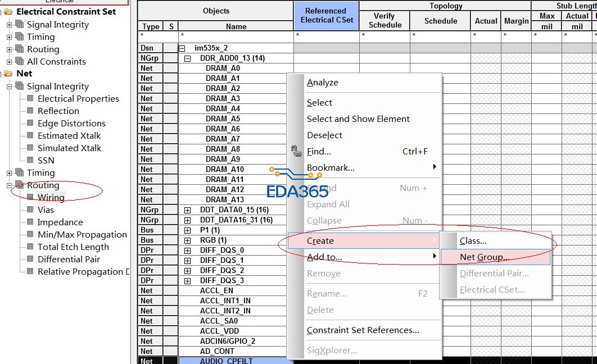Expand the RGB bus row

tap(187, 240)
